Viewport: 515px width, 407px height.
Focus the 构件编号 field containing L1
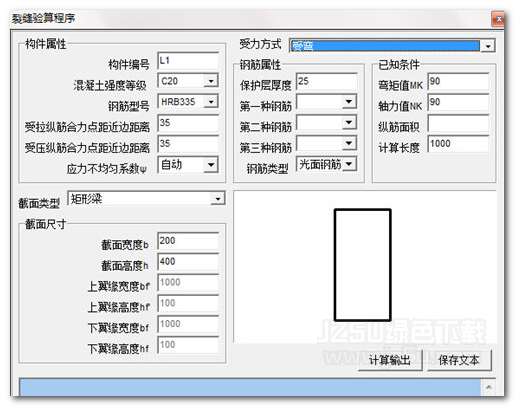[188, 61]
